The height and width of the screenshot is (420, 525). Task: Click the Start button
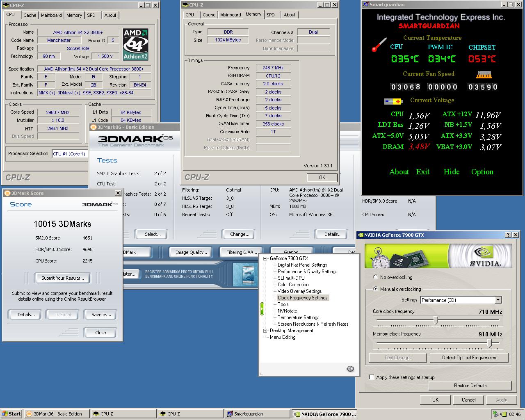coord(11,414)
